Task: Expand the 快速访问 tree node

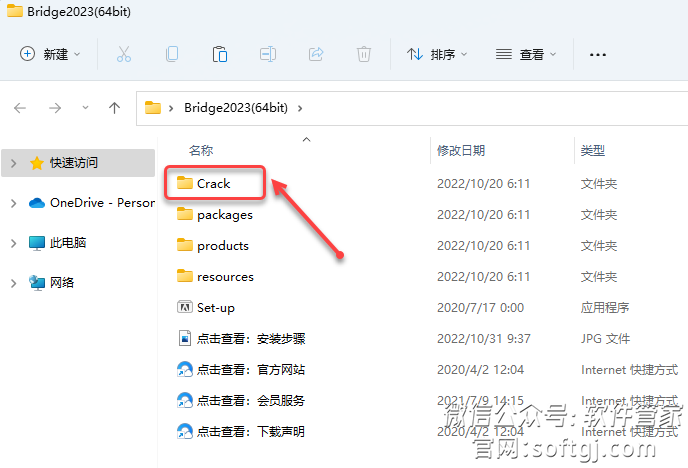Action: 14,163
